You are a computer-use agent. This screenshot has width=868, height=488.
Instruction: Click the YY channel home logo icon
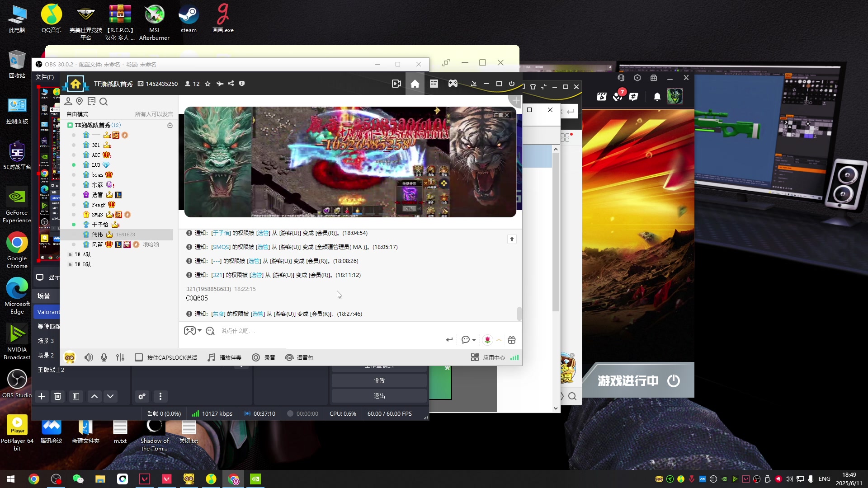click(75, 84)
